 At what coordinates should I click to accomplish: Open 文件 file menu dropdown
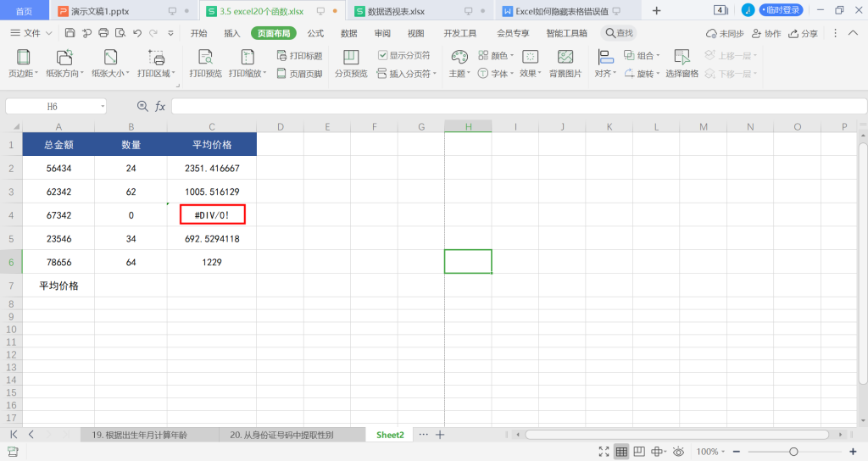coord(31,33)
